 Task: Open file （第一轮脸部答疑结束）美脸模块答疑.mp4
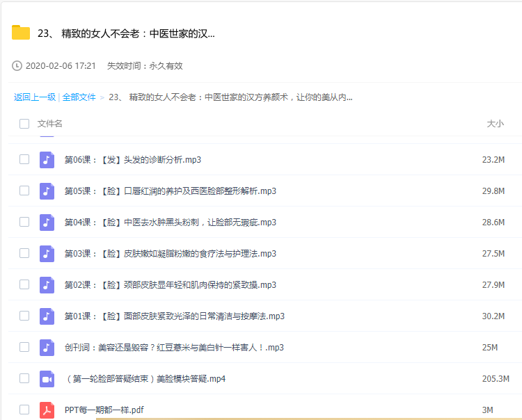click(145, 379)
